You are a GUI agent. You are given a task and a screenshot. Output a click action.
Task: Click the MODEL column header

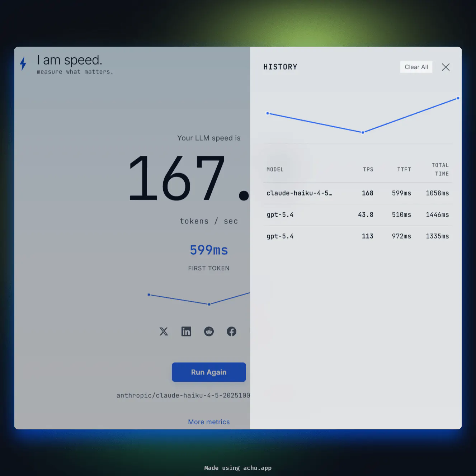coord(275,169)
